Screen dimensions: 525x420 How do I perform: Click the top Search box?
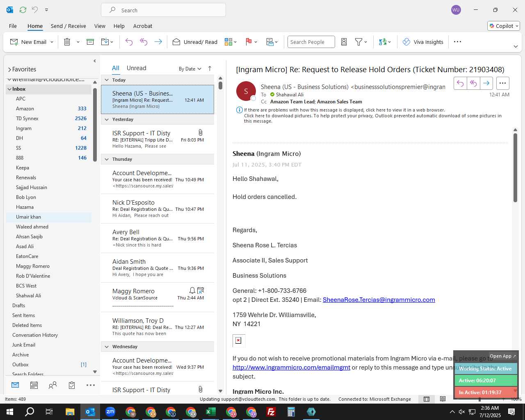(163, 10)
